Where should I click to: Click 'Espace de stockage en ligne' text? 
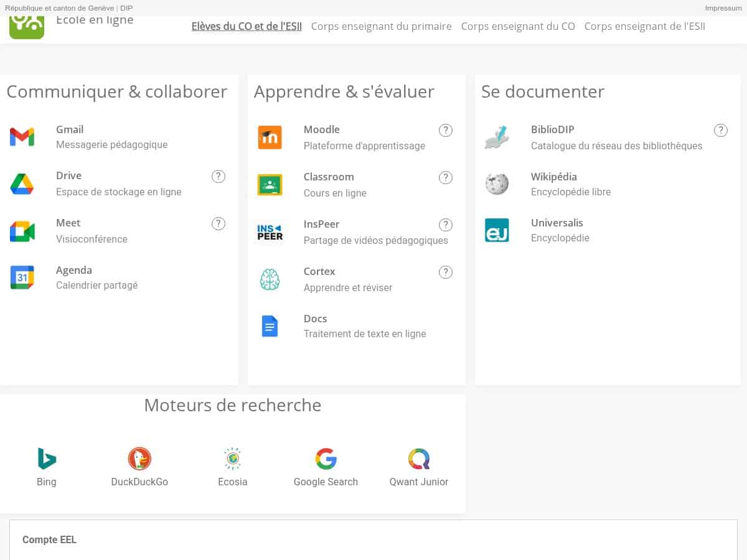119,192
